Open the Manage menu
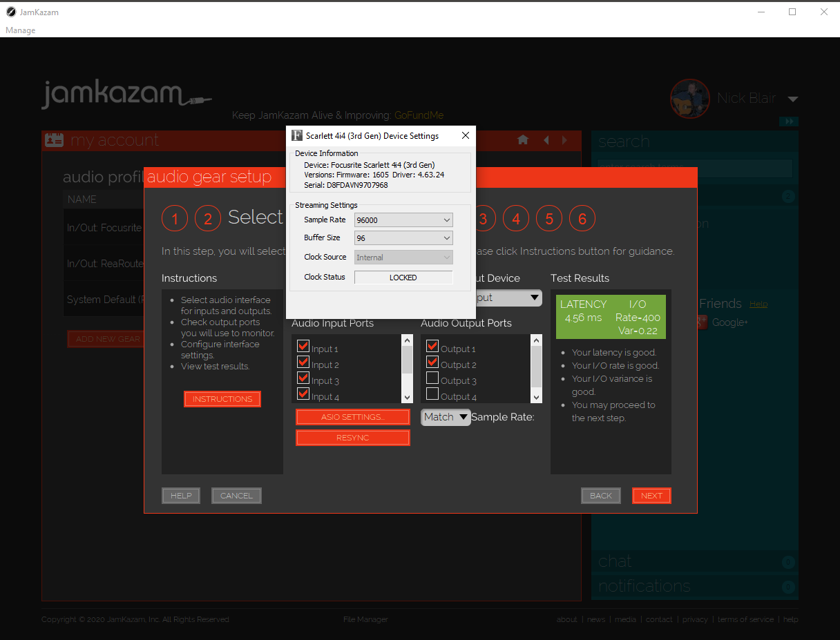The image size is (840, 640). (x=21, y=30)
